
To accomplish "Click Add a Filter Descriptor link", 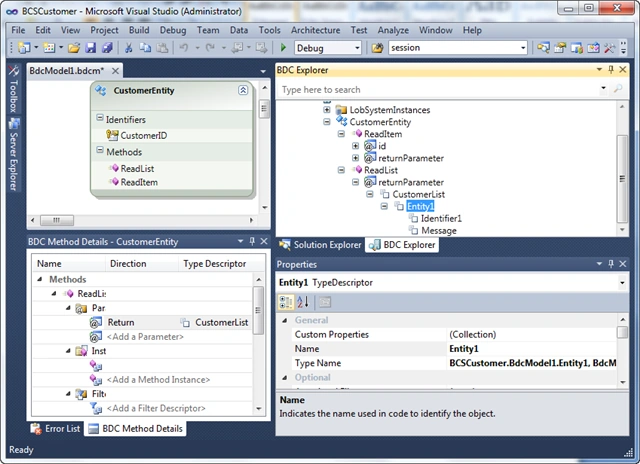I will [x=156, y=408].
